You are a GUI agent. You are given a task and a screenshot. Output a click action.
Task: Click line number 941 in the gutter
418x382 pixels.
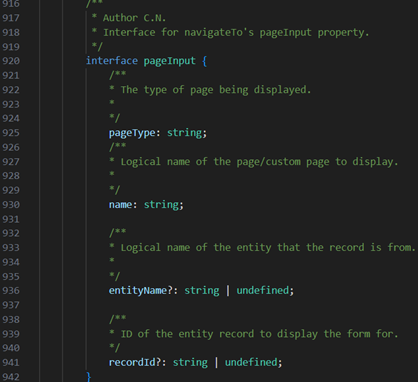(11, 362)
